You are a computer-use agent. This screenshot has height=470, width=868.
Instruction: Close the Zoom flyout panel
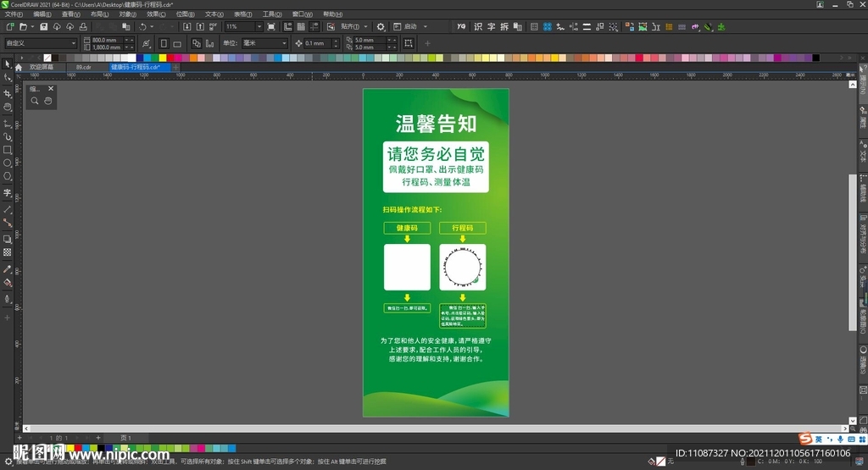pyautogui.click(x=51, y=88)
